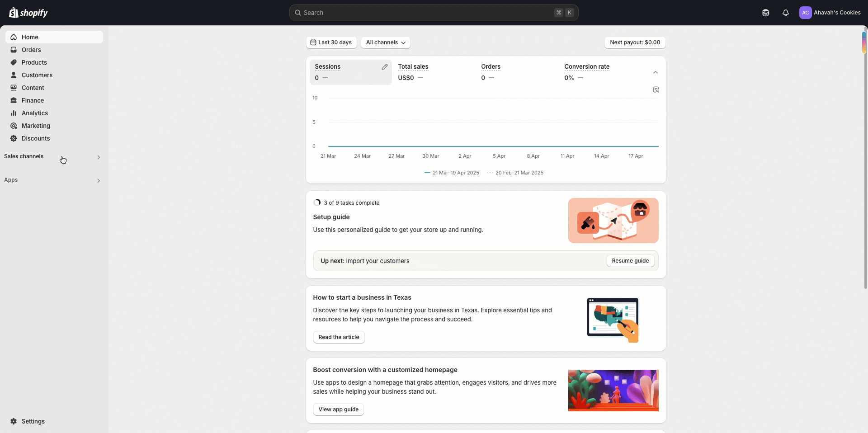The image size is (868, 433).
Task: Click the Sales channels heading
Action: coord(24,156)
